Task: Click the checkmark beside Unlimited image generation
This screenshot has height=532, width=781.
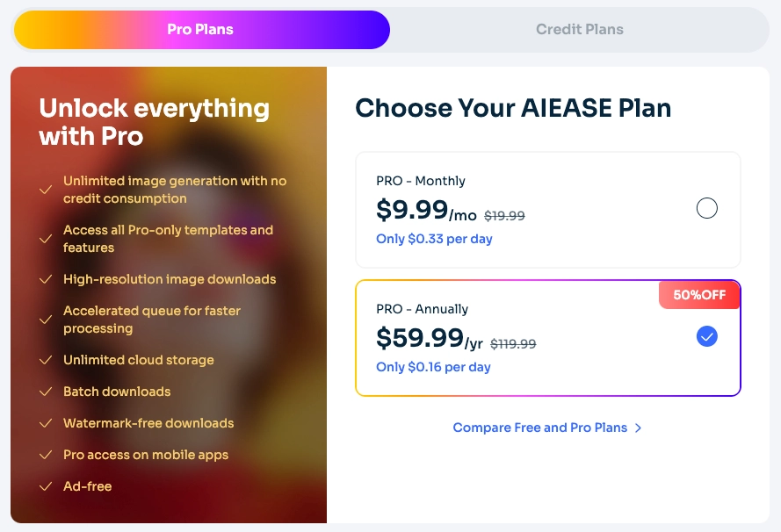Action: tap(47, 189)
